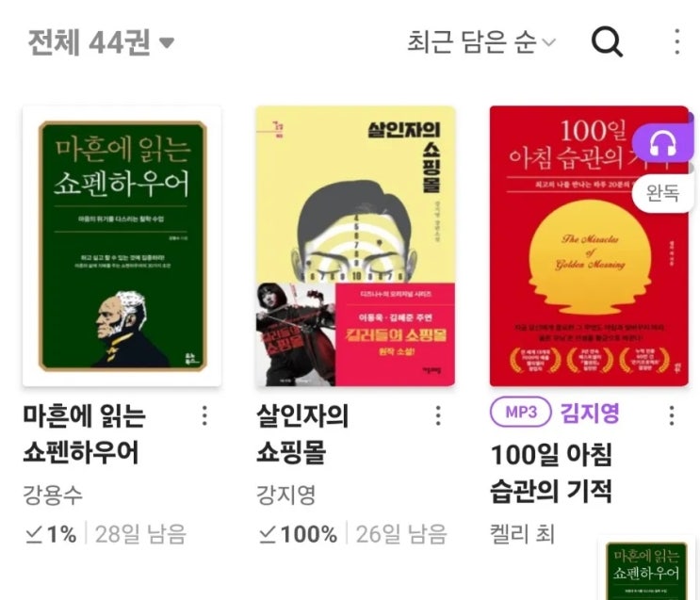The height and width of the screenshot is (600, 700).
Task: Tap the 완독 completed badge
Action: pyautogui.click(x=663, y=193)
